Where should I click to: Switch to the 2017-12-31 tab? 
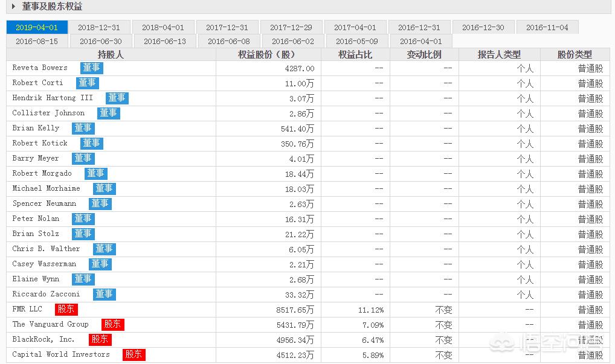(227, 27)
